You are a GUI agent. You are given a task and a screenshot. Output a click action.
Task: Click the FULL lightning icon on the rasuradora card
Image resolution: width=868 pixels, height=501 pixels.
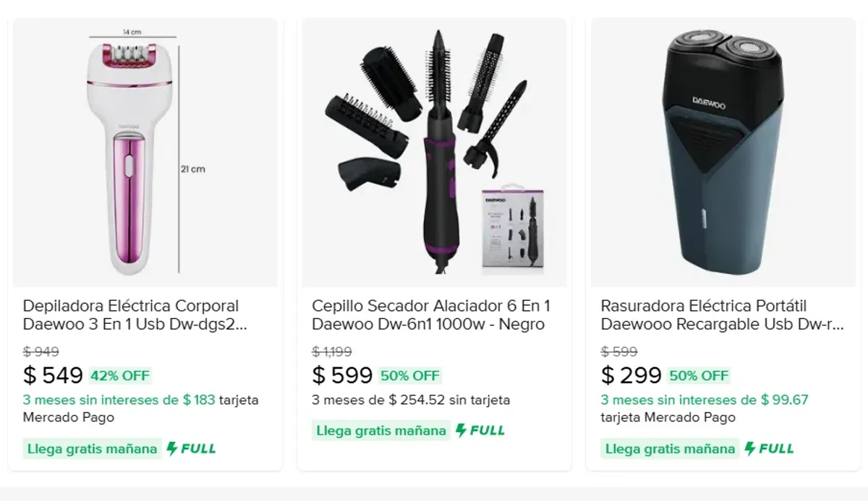[x=750, y=449]
